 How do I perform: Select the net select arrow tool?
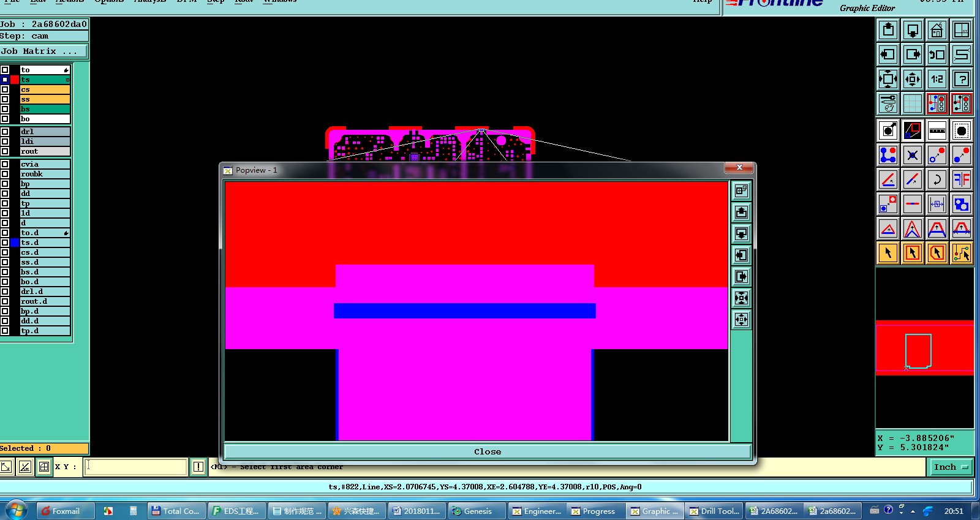click(962, 253)
